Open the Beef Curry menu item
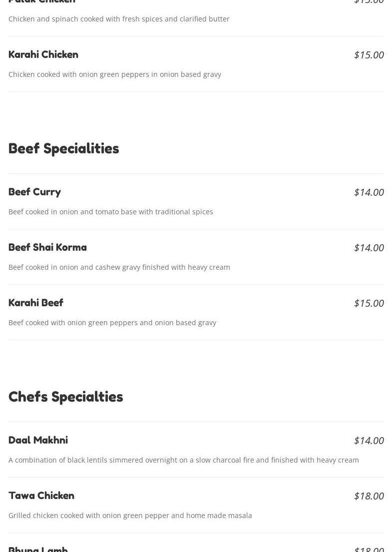 pyautogui.click(x=34, y=192)
